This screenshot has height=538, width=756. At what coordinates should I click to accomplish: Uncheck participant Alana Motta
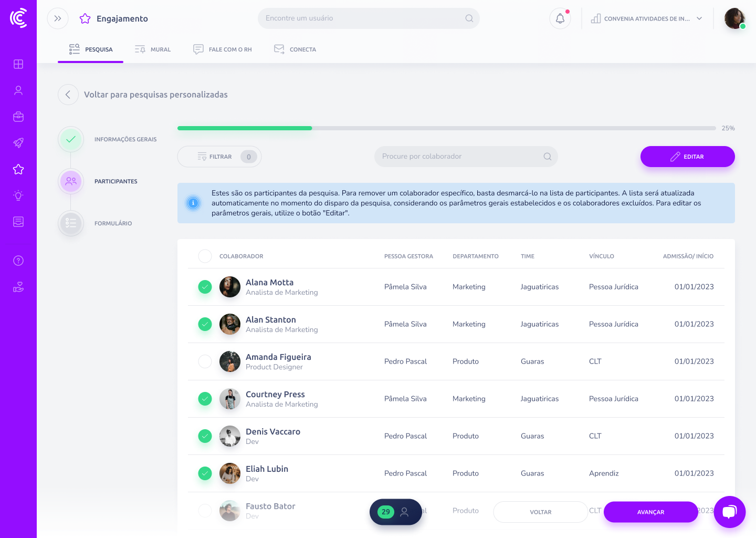click(x=205, y=287)
